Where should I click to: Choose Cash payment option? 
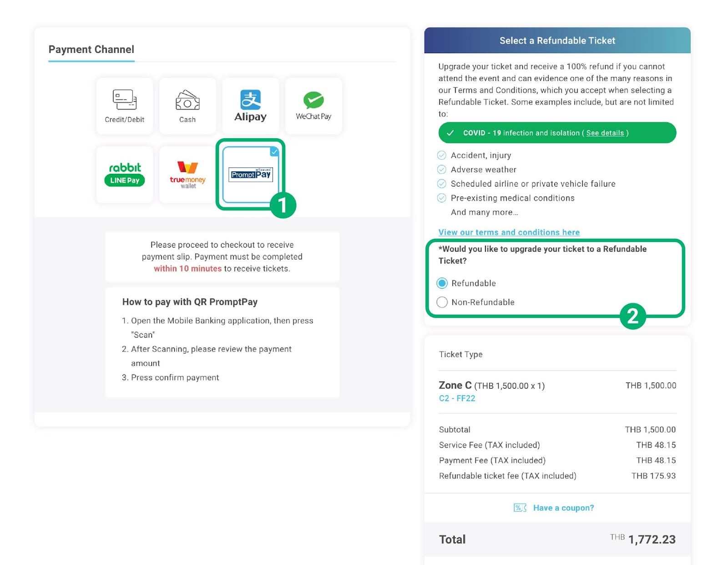point(187,106)
